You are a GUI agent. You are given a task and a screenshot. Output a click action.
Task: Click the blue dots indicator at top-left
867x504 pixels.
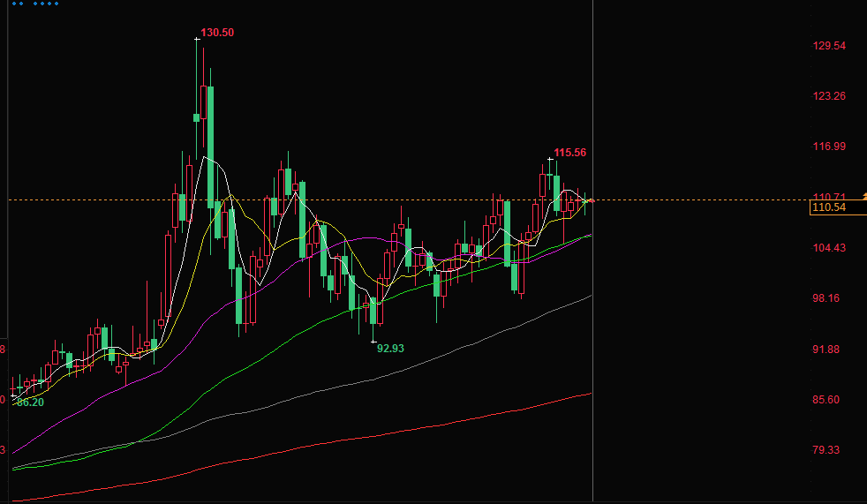coord(36,4)
